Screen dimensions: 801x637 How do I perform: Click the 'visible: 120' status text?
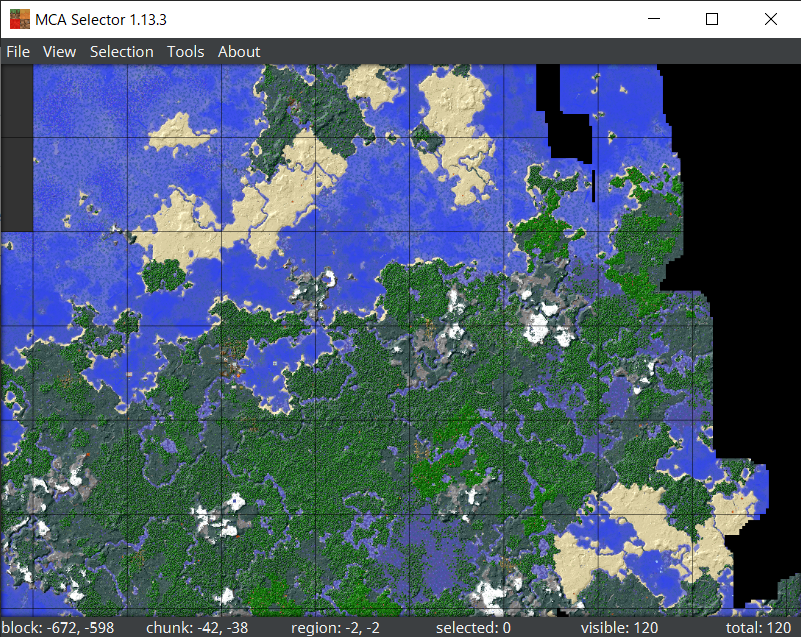click(619, 627)
